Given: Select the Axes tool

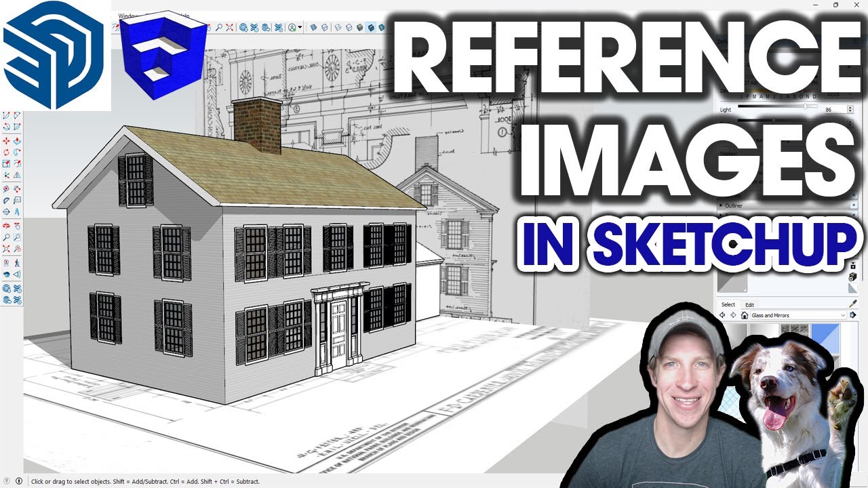Looking at the screenshot, I should coord(6,211).
